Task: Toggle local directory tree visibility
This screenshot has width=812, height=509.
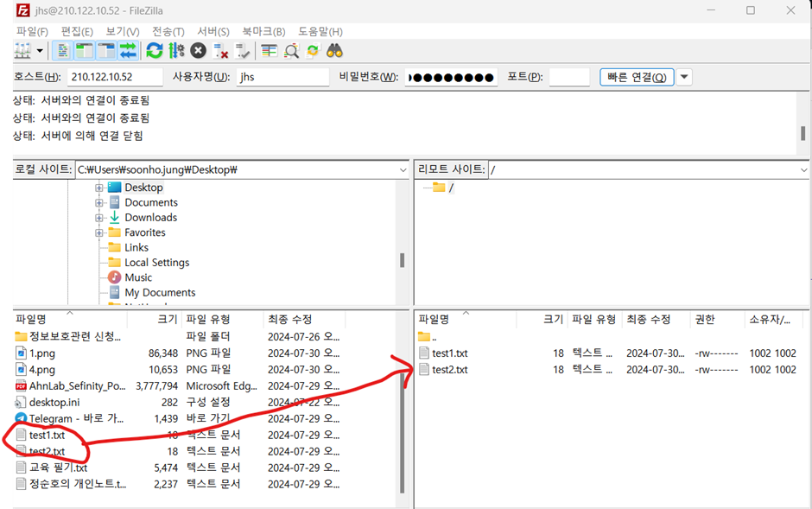Action: pos(85,51)
